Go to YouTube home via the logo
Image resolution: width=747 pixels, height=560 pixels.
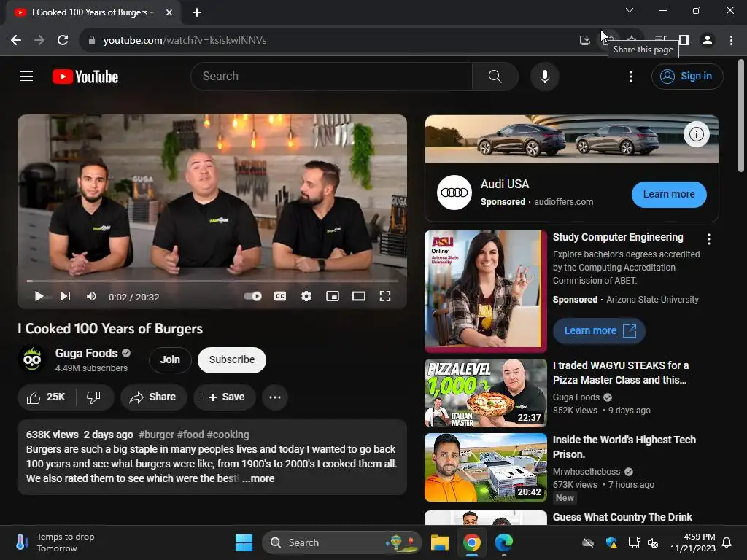(x=85, y=77)
